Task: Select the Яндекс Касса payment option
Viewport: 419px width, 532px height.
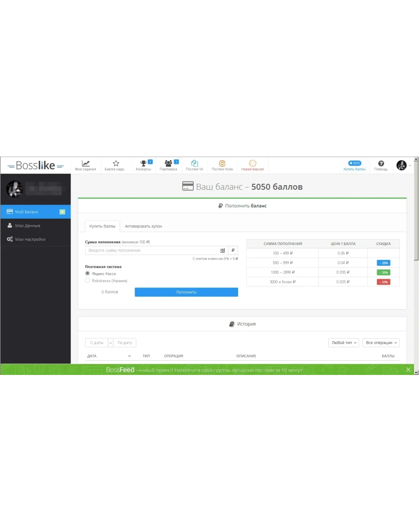Action: 87,274
